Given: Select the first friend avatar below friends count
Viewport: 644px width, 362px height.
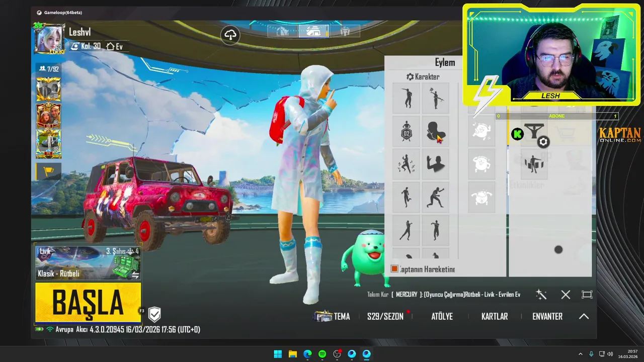Looking at the screenshot, I should [48, 89].
